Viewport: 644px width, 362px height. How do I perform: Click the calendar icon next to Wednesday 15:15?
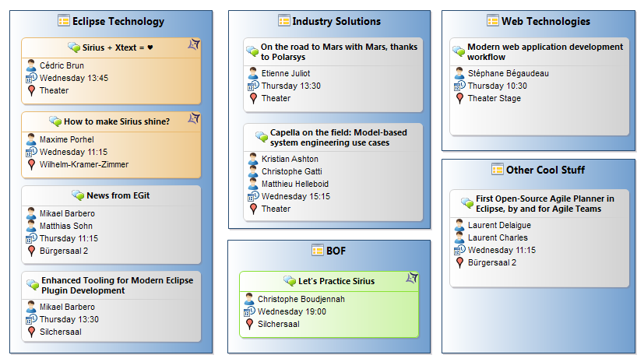[253, 196]
